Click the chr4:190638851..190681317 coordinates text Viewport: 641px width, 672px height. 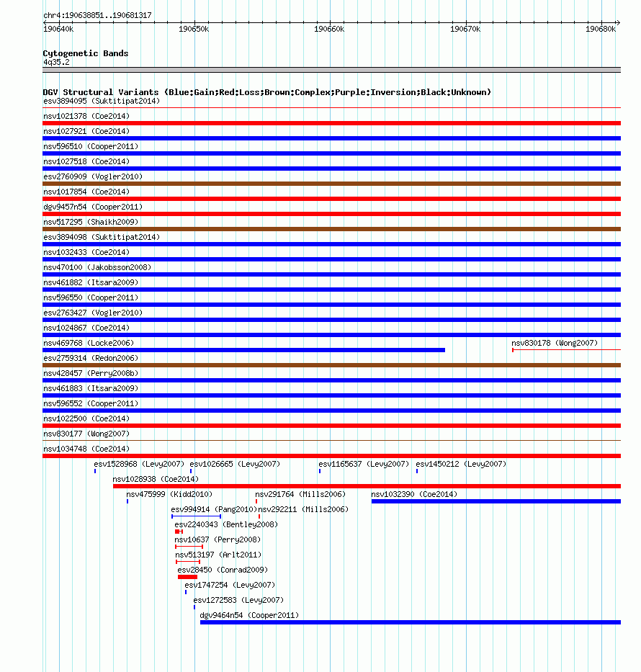(97, 15)
